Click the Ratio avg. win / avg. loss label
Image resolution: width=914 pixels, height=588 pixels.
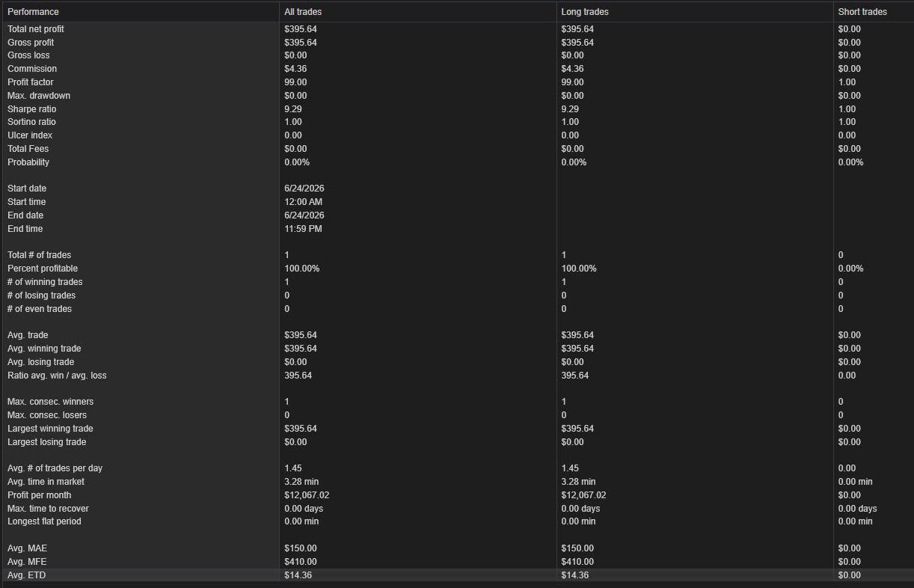57,376
